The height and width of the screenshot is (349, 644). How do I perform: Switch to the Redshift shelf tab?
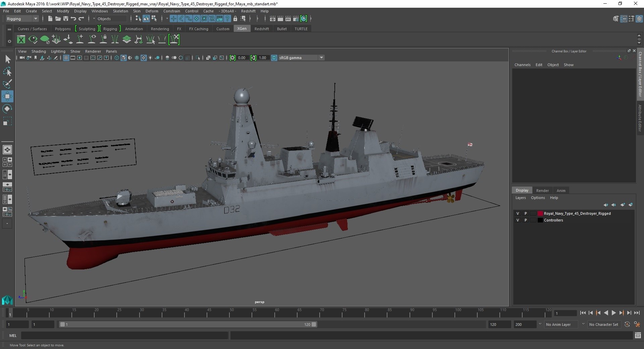pyautogui.click(x=262, y=29)
